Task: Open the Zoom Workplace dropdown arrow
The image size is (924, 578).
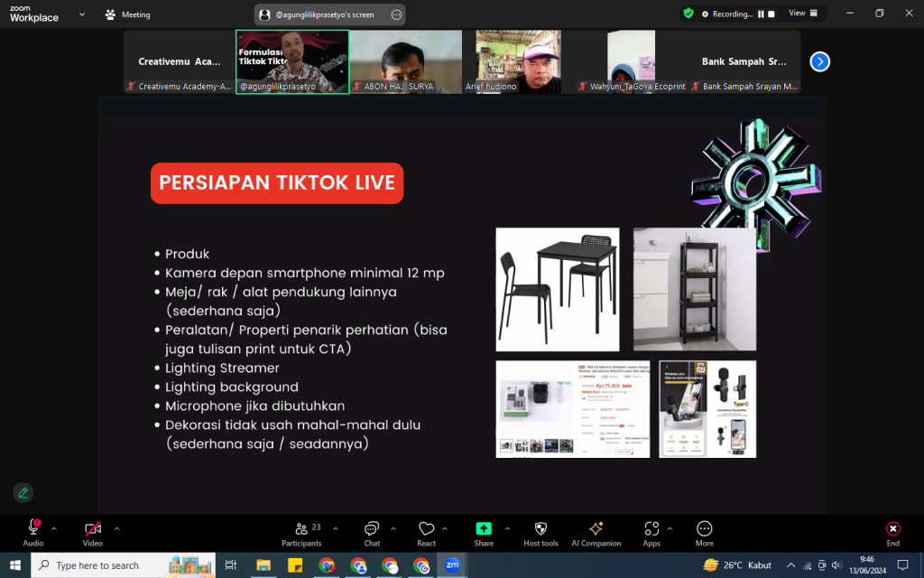Action: [82, 14]
